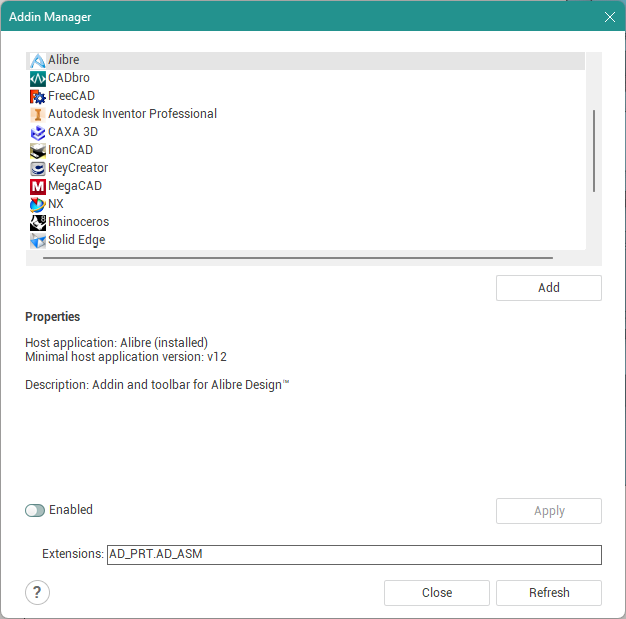This screenshot has height=619, width=626.
Task: Click the Close button
Action: 437,593
